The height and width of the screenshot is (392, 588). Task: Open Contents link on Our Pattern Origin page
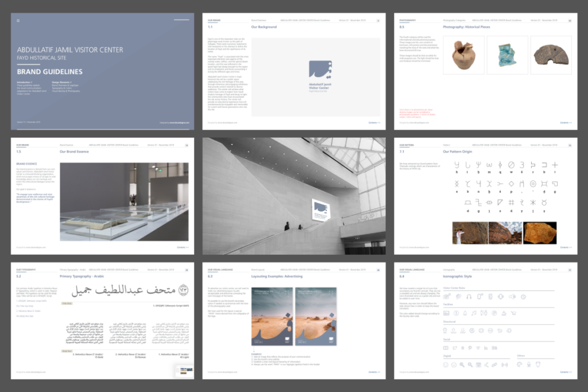[567, 247]
